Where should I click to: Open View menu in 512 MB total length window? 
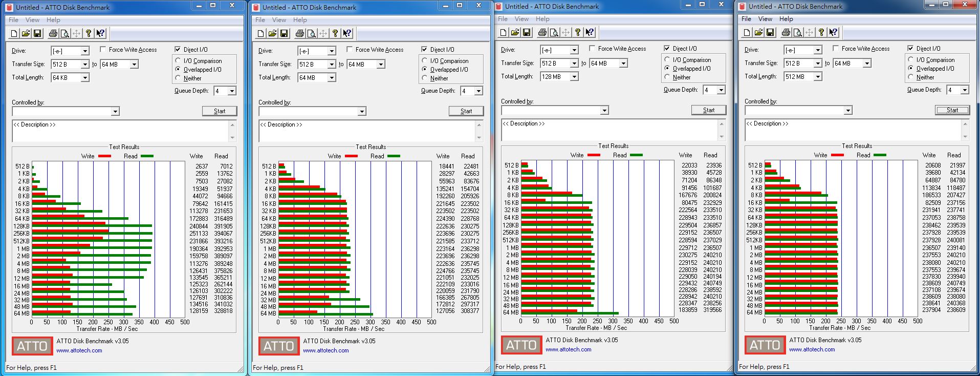point(765,19)
